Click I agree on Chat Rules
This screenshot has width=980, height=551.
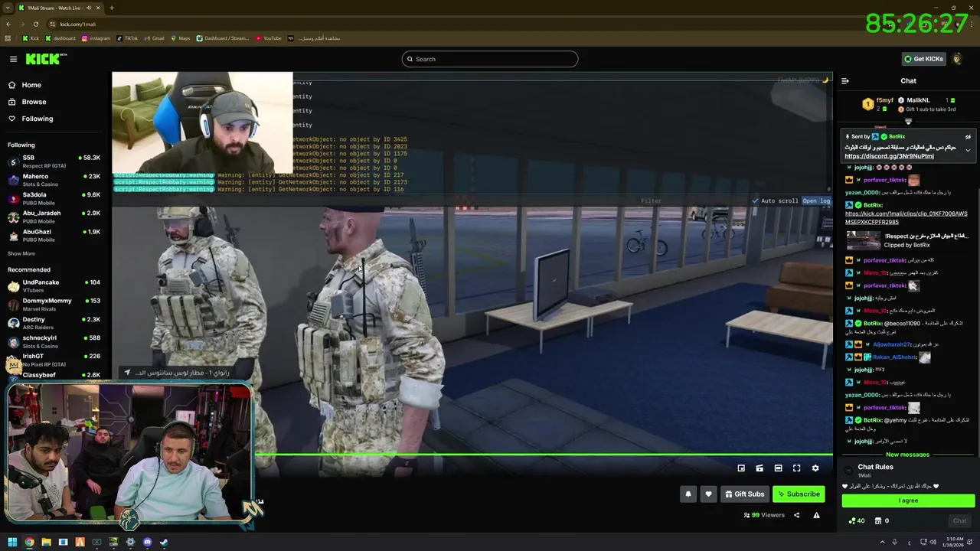coord(908,500)
